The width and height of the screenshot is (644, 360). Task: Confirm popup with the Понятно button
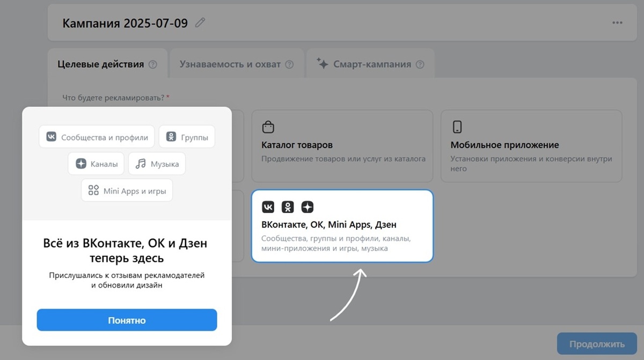pyautogui.click(x=127, y=320)
